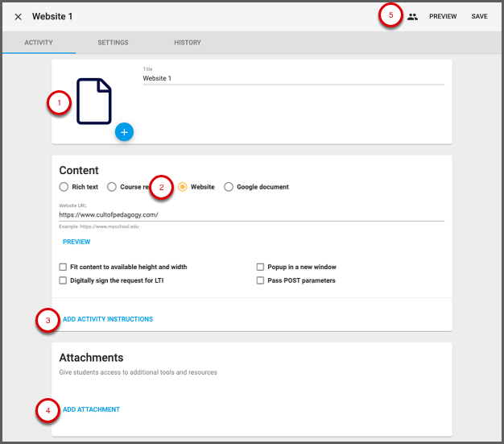This screenshot has width=504, height=444.
Task: Click the document file icon
Action: pos(94,101)
